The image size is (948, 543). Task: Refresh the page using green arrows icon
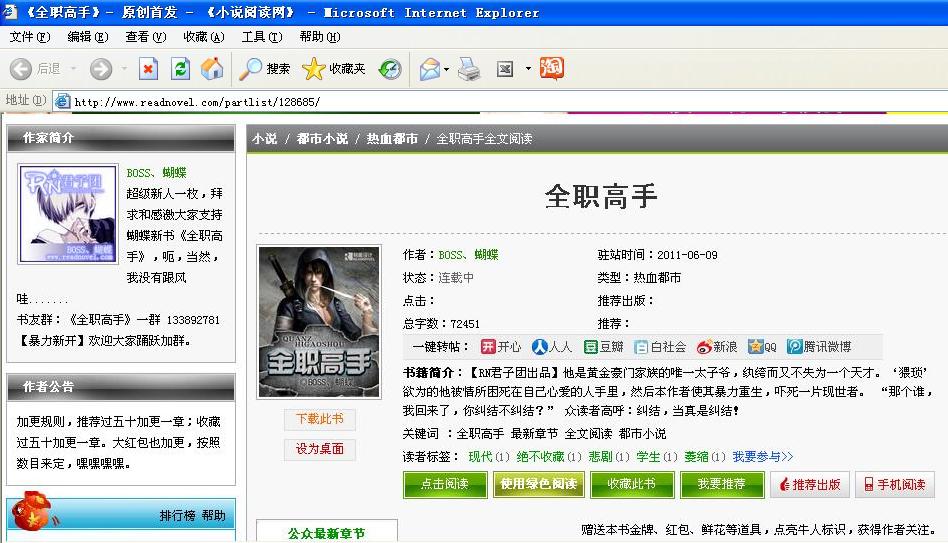pyautogui.click(x=180, y=69)
